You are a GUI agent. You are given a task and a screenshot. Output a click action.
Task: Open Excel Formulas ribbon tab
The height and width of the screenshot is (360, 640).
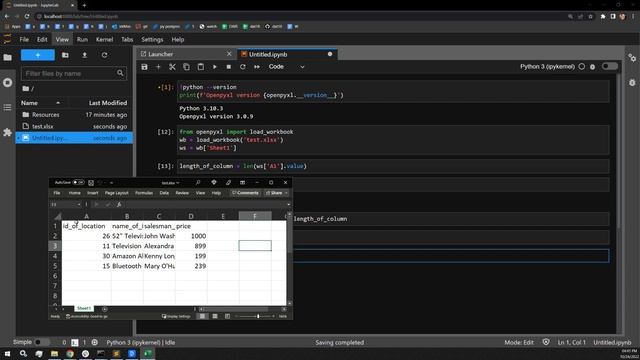[x=144, y=193]
